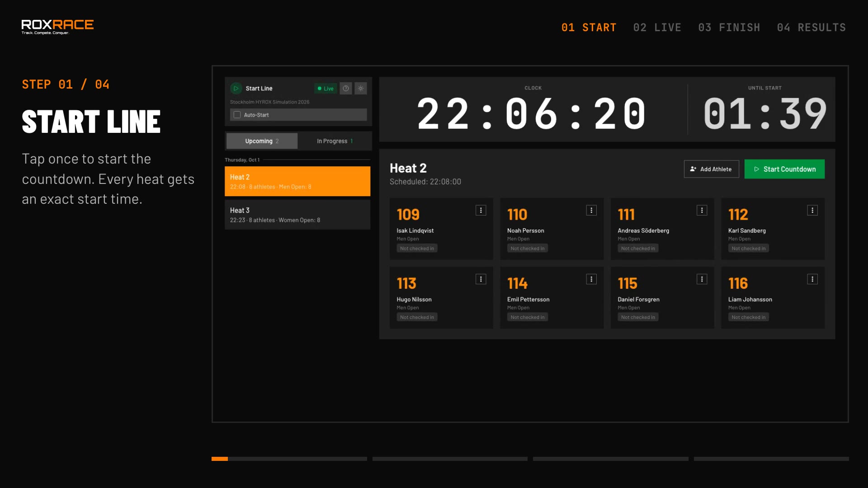The height and width of the screenshot is (488, 868).
Task: Switch to the Upcoming tab
Action: tap(262, 141)
